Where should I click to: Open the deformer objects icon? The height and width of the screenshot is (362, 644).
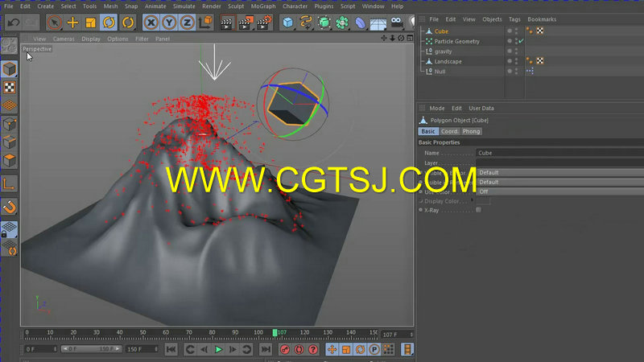point(360,23)
